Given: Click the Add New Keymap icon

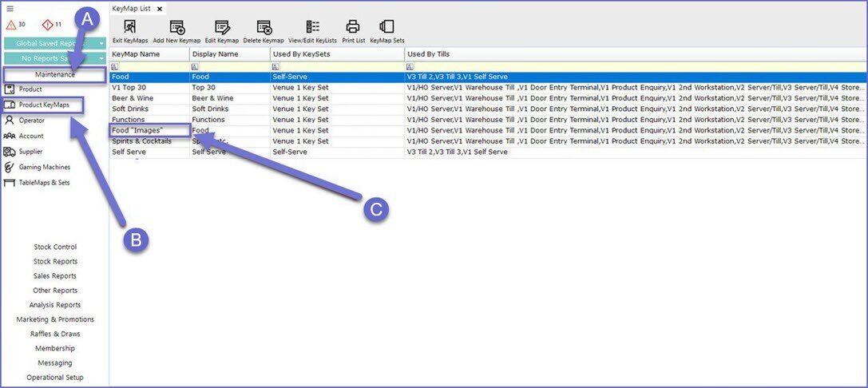Looking at the screenshot, I should click(176, 27).
